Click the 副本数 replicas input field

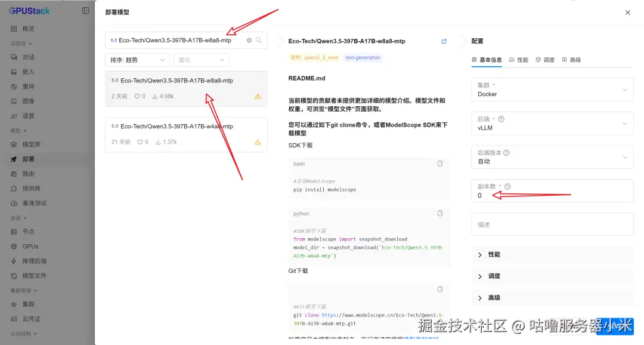tap(552, 191)
